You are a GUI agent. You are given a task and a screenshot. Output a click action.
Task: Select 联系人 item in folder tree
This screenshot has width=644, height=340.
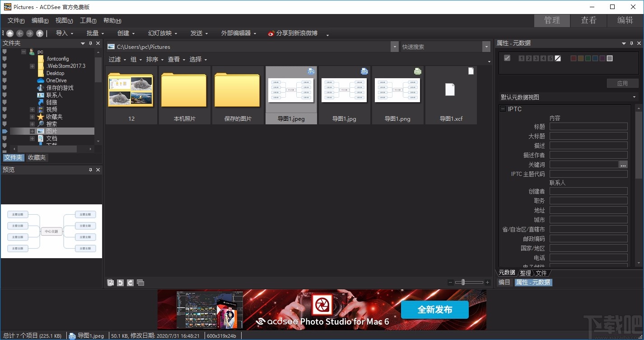[50, 95]
